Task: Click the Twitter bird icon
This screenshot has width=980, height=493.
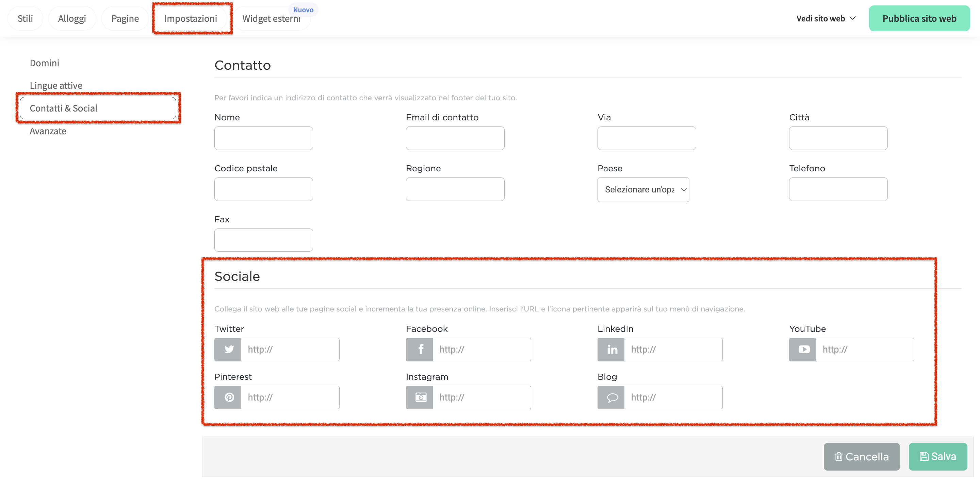Action: pos(229,349)
